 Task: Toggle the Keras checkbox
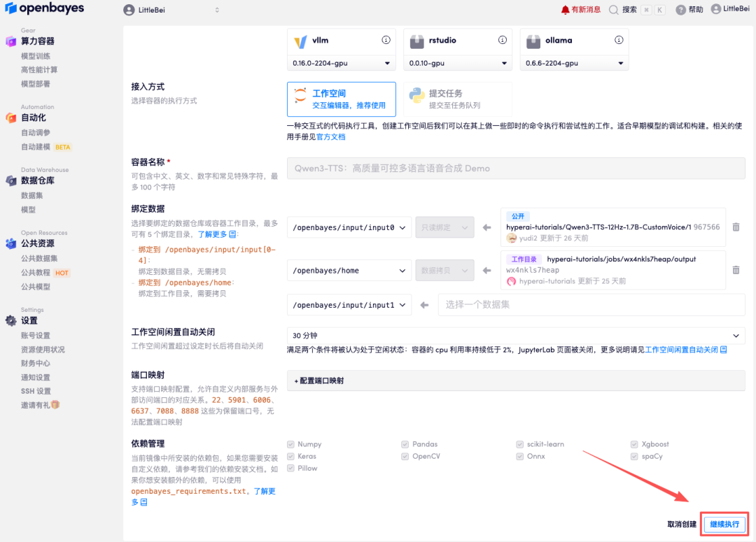[290, 456]
